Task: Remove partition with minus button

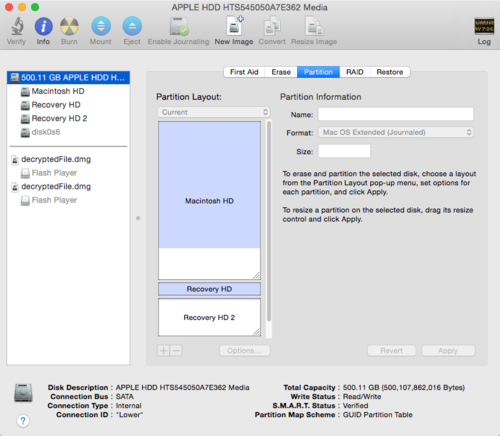Action: click(176, 351)
